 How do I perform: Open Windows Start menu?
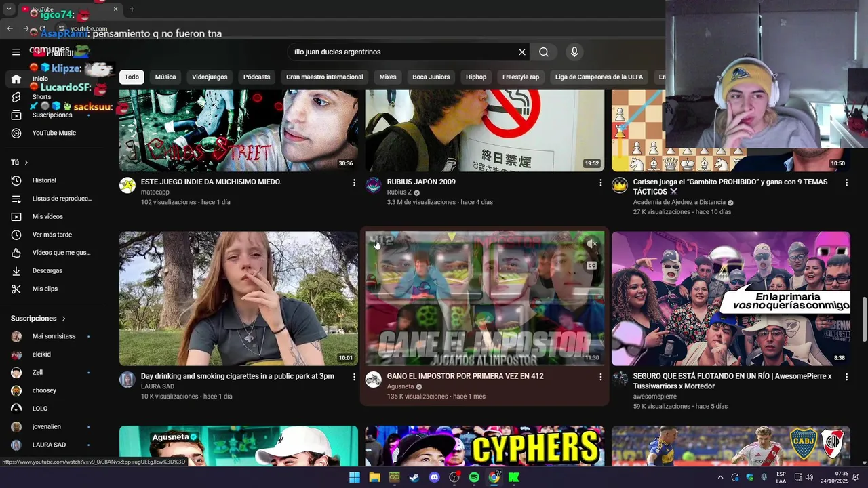[355, 477]
